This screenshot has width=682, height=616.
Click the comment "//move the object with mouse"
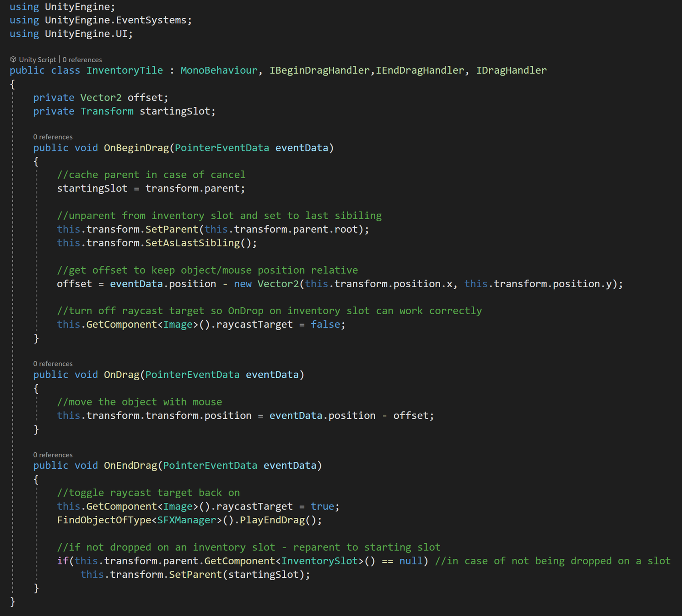(140, 401)
